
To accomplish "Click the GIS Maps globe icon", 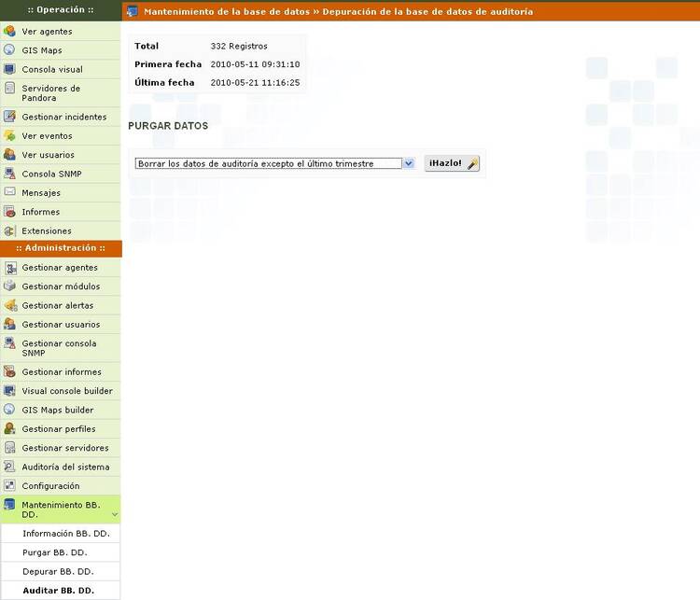I will 9,50.
